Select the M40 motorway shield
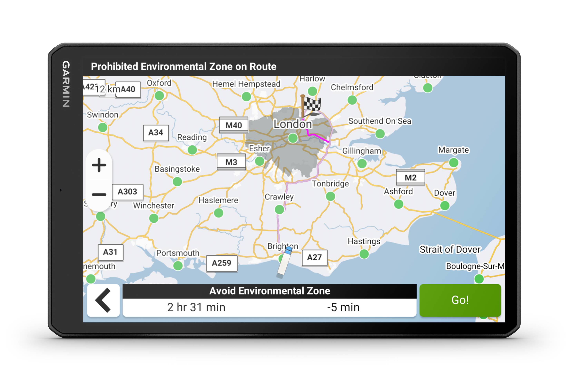 [234, 125]
